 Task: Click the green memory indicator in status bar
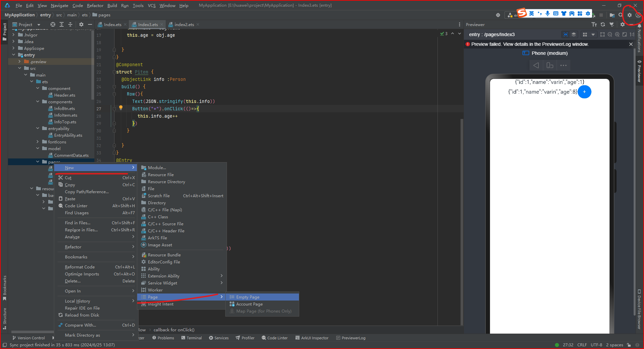(557, 345)
